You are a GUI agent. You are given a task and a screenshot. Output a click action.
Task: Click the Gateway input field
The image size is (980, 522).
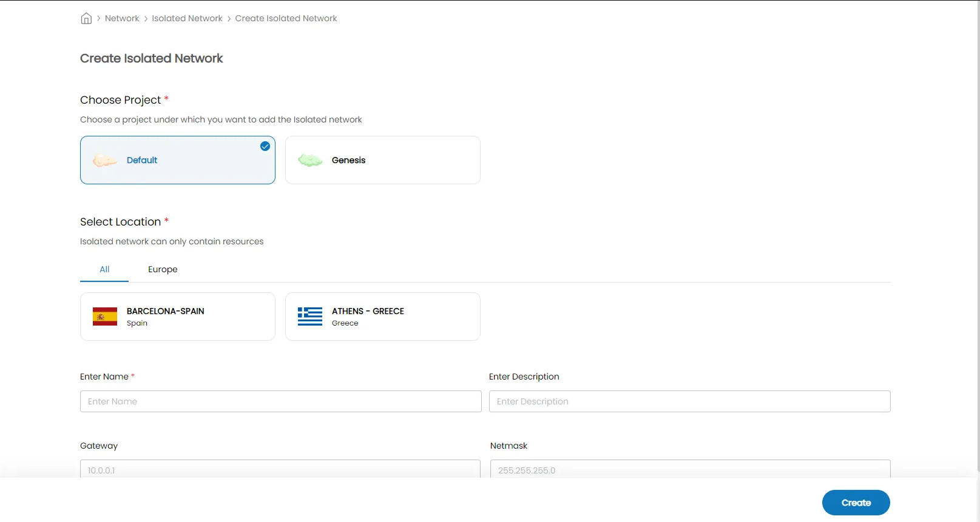(x=280, y=470)
